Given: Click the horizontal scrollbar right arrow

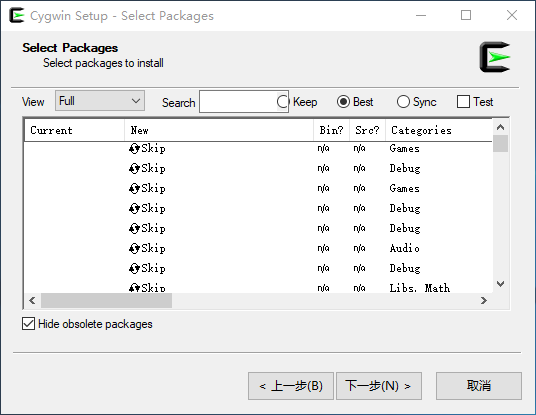Looking at the screenshot, I should 484,300.
